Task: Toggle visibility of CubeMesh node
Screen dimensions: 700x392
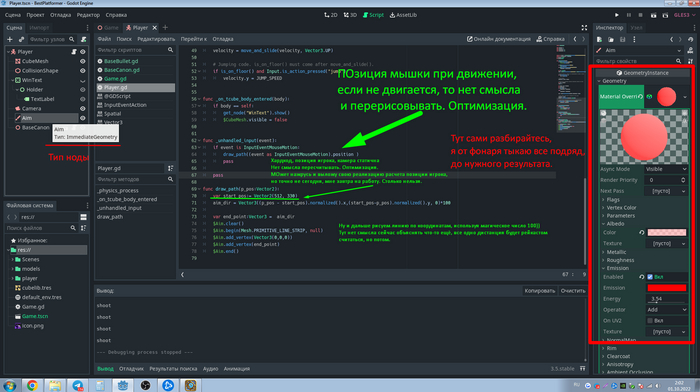Action: [83, 61]
